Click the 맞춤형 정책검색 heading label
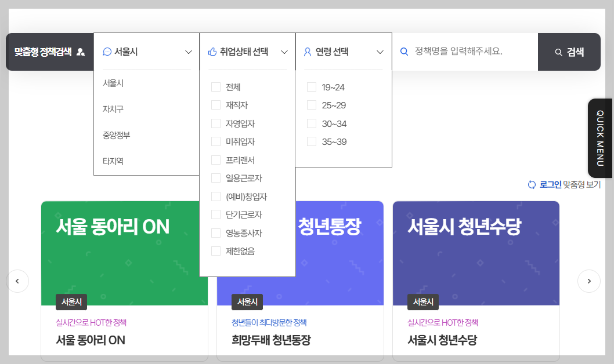This screenshot has width=614, height=364. point(43,52)
